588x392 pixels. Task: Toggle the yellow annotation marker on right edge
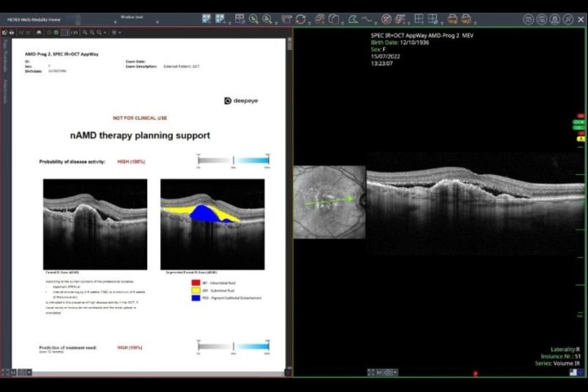(580, 139)
